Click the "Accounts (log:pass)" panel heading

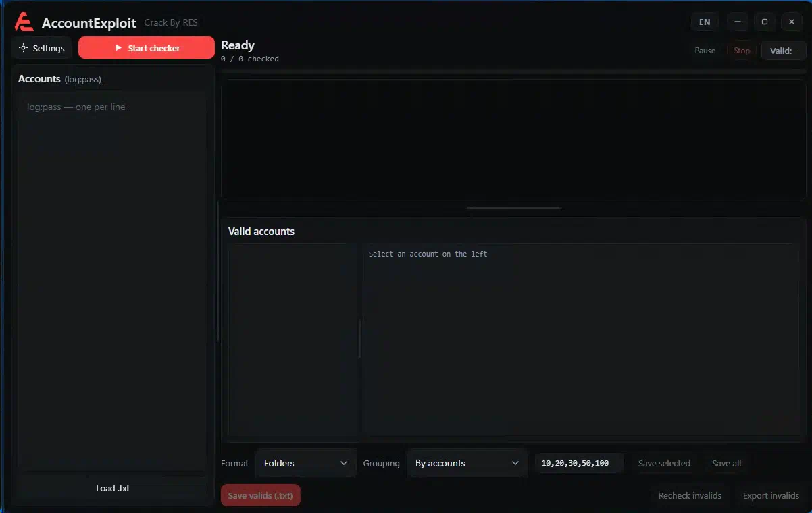tap(59, 79)
